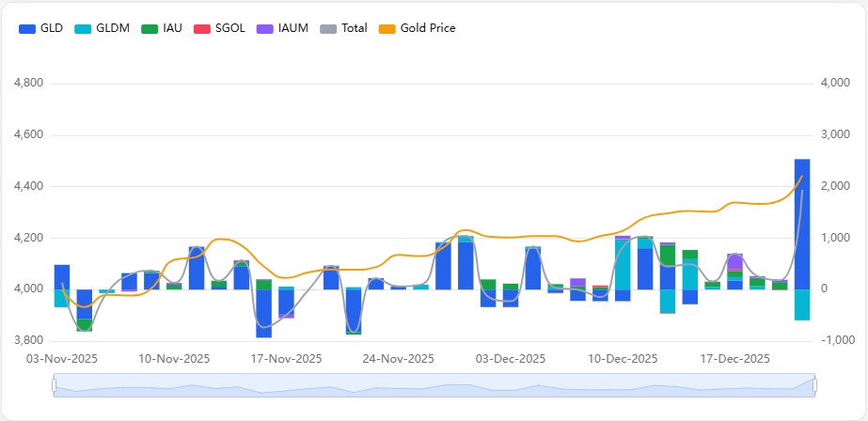Toggle the Gold Price series label
Screen dimensions: 868x421
click(428, 28)
